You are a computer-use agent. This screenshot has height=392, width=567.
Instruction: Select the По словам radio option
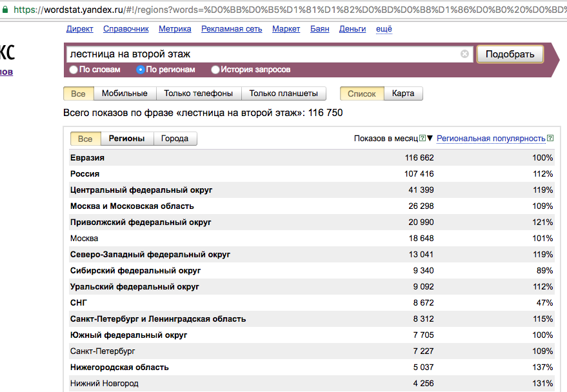pos(74,70)
